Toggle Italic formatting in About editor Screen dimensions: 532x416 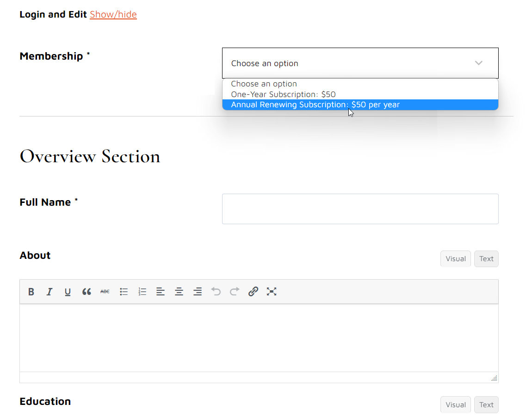tap(49, 292)
